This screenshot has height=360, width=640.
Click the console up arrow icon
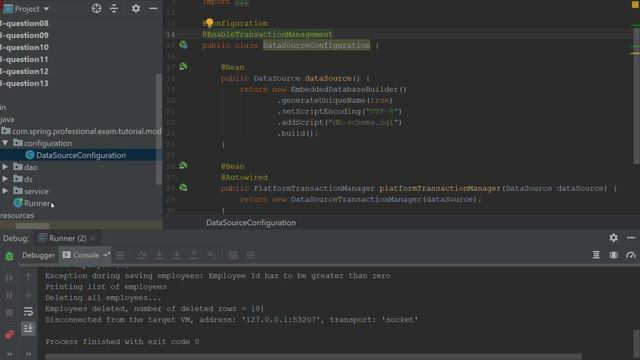[28, 276]
